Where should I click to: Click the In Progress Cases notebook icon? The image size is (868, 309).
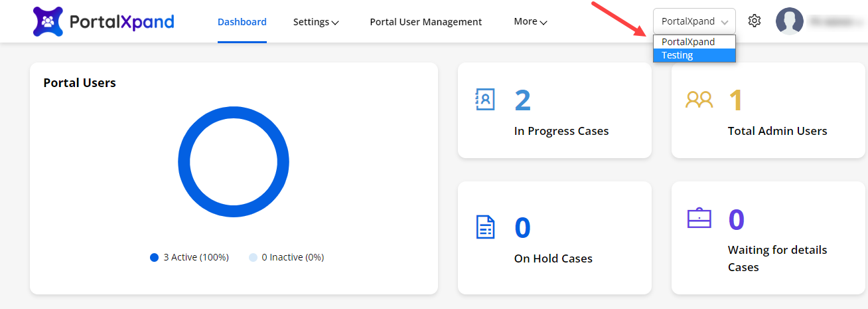tap(486, 99)
